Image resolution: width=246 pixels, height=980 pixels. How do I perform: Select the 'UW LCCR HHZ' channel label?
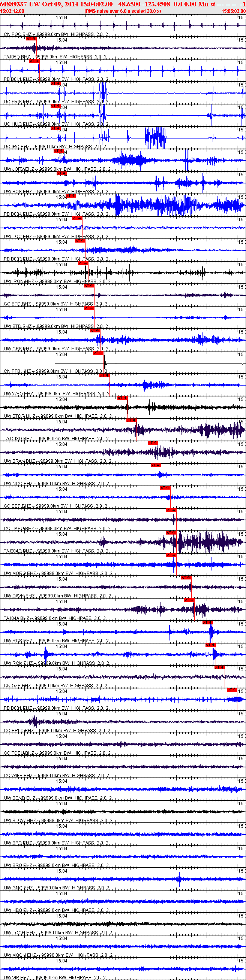tap(20, 932)
